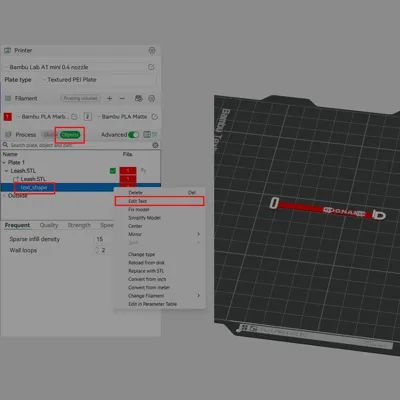Viewport: 400px width, 400px height.
Task: Switch process view to Objects
Action: 70,135
